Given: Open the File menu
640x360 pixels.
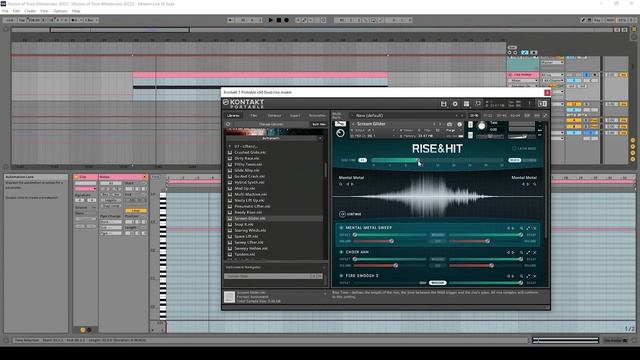Looking at the screenshot, I should pyautogui.click(x=5, y=11).
